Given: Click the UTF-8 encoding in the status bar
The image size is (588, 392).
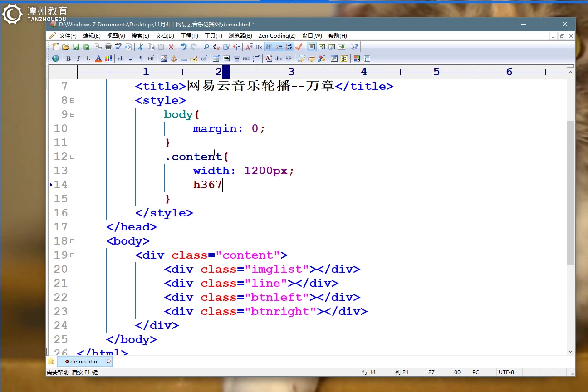Looking at the screenshot, I should pos(506,372).
